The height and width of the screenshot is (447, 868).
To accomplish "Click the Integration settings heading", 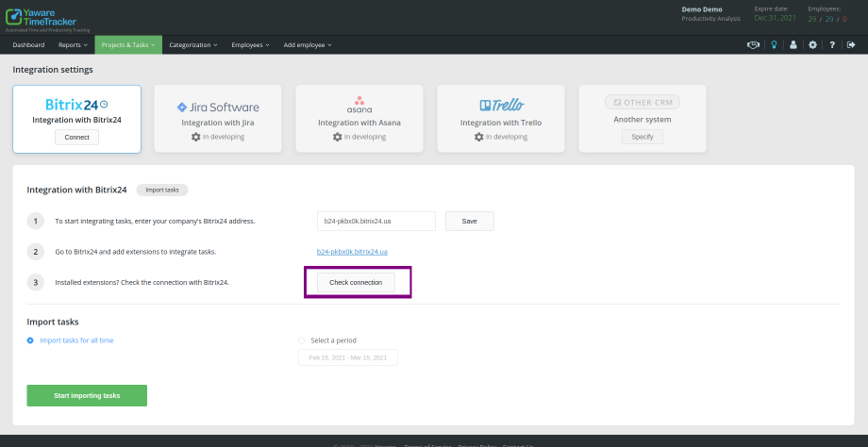I will [53, 70].
